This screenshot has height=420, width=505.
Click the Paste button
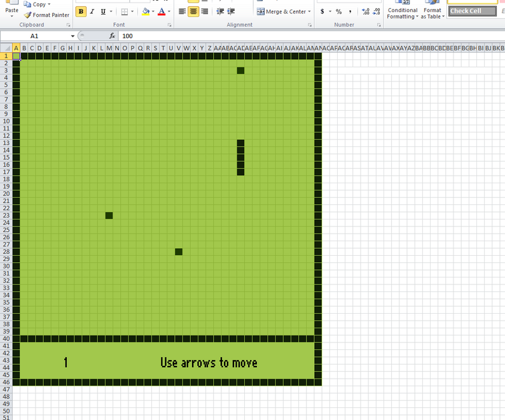coord(11,9)
